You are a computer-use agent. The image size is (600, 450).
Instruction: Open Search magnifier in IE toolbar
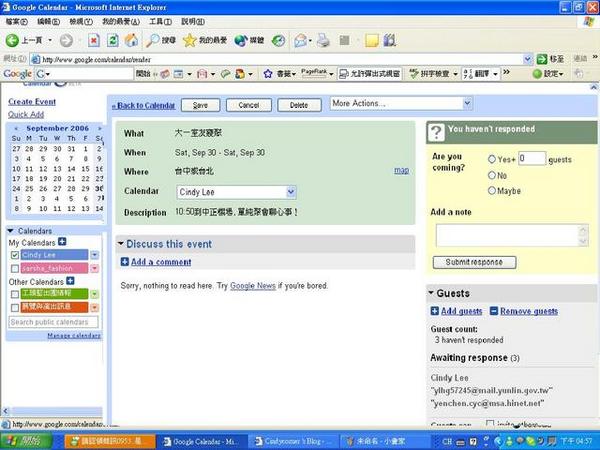pos(153,40)
